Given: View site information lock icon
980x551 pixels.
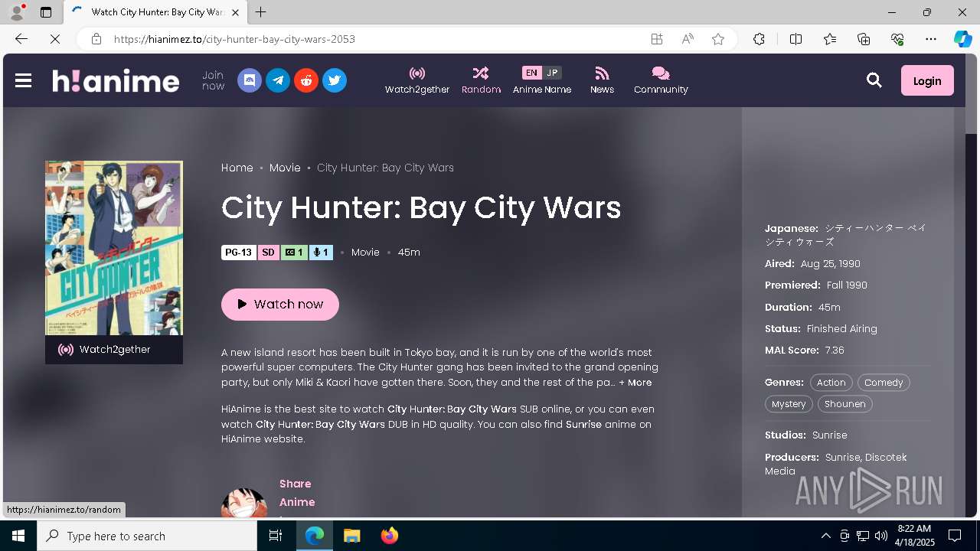Looking at the screenshot, I should click(96, 39).
